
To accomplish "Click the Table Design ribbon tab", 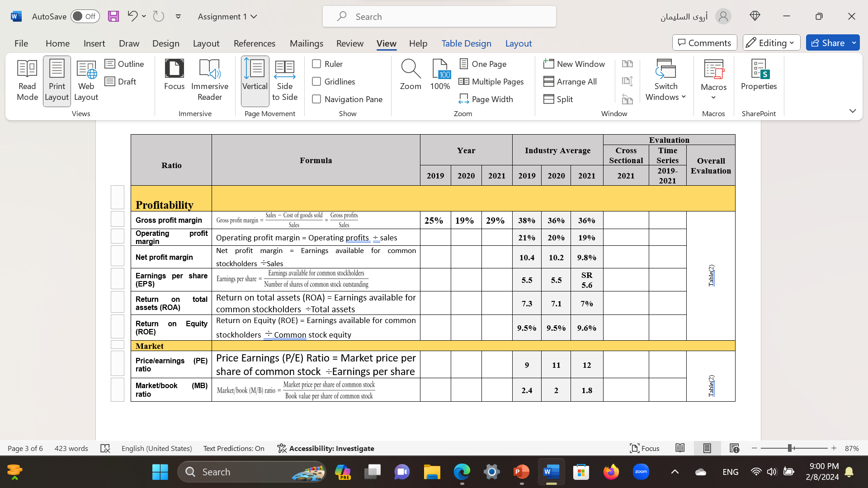I will (466, 43).
